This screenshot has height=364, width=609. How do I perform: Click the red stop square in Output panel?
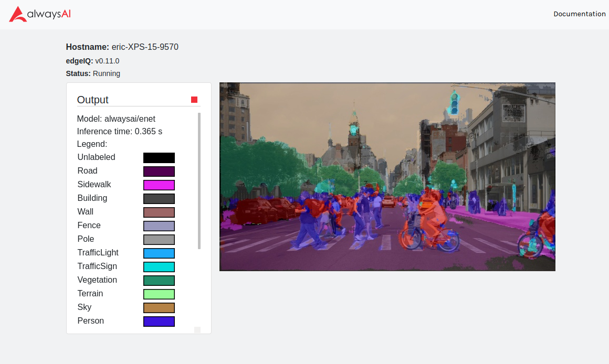(194, 99)
